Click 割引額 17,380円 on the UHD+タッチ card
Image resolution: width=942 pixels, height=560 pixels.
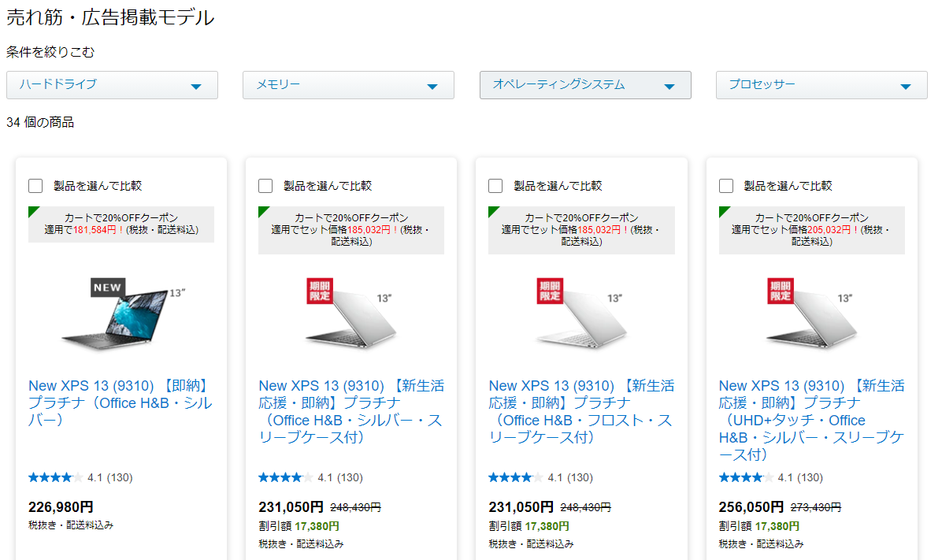click(x=758, y=526)
